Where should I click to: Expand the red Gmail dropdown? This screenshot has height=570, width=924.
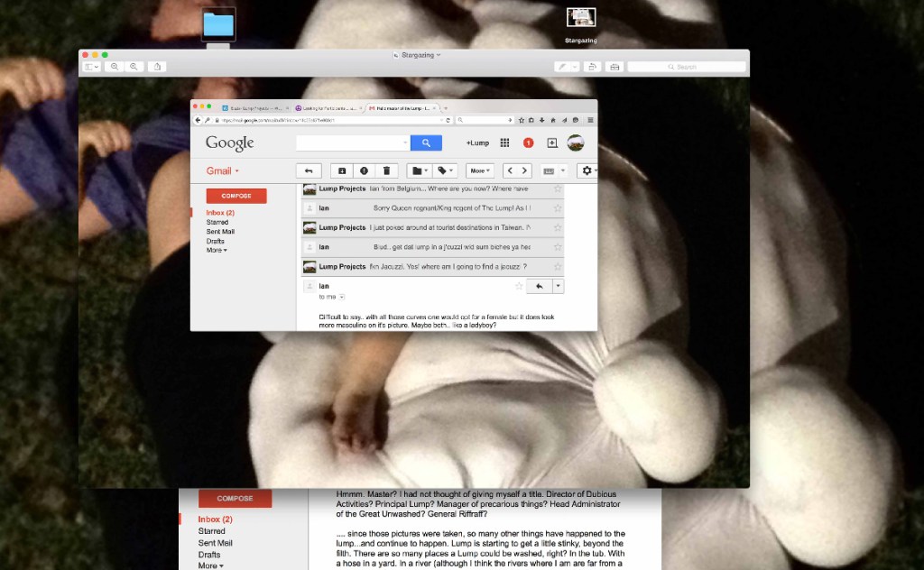pos(224,170)
